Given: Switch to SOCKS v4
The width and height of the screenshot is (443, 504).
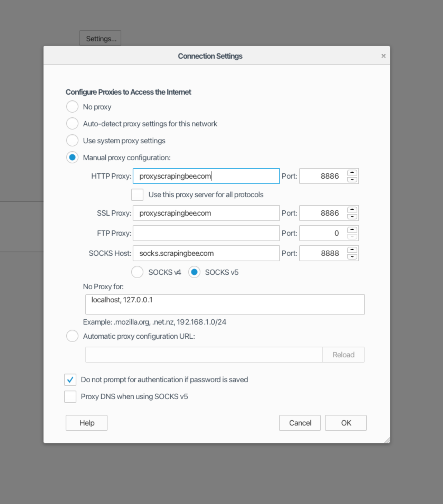Looking at the screenshot, I should click(137, 272).
